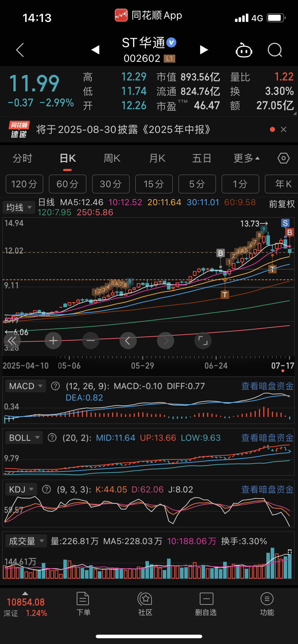This screenshot has height=644, width=298.
Task: Open the 均线 indicator dropdown
Action: tap(19, 207)
